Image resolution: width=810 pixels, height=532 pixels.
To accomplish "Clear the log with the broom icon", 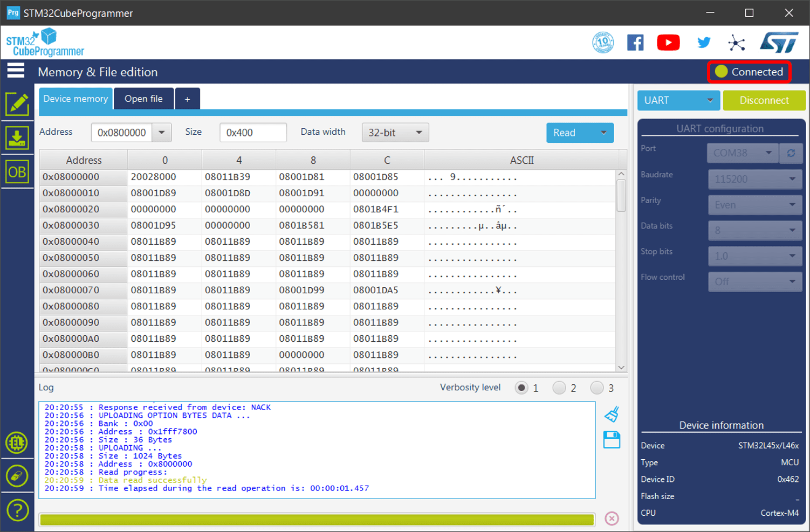I will (x=612, y=414).
